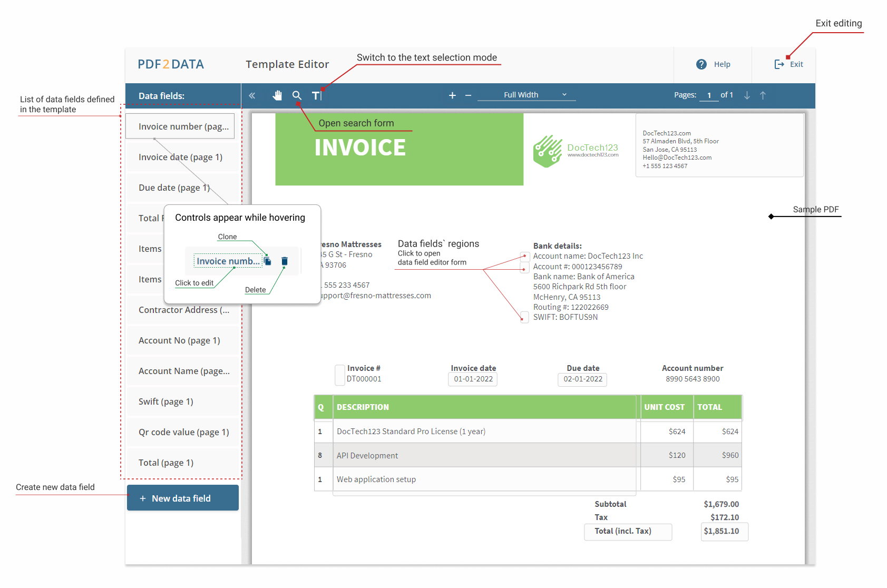This screenshot has height=588, width=887.
Task: Click the Help button
Action: 714,64
